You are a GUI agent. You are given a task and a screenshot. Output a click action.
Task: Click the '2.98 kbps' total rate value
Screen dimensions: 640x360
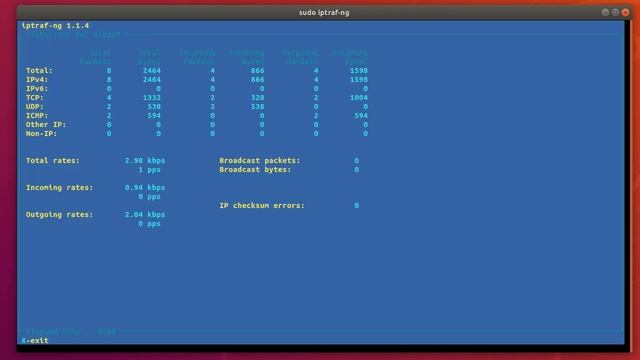point(145,161)
